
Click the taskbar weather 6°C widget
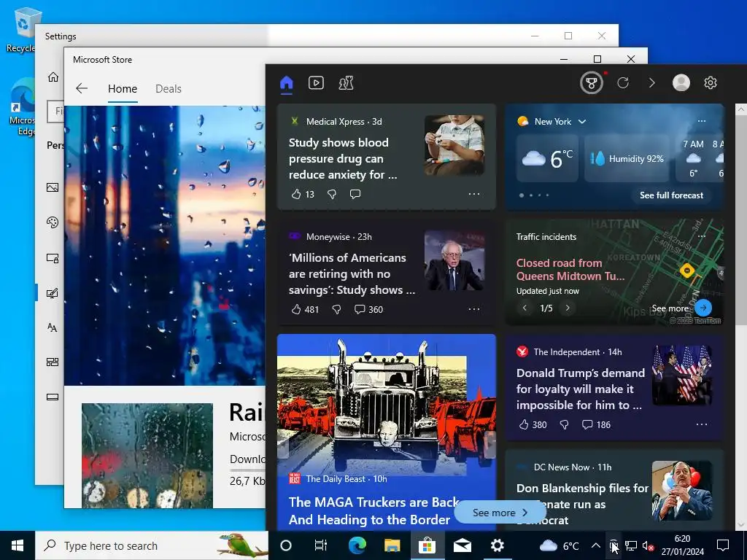pyautogui.click(x=559, y=545)
